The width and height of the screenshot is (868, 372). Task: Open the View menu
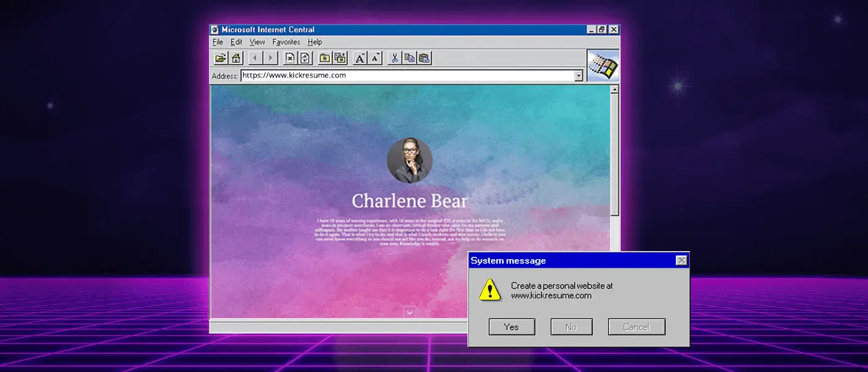pyautogui.click(x=257, y=42)
